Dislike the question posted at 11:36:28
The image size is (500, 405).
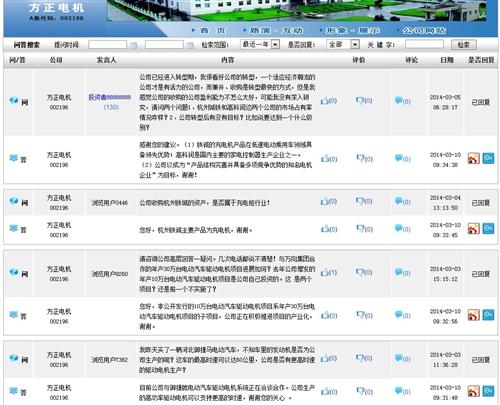364,358
